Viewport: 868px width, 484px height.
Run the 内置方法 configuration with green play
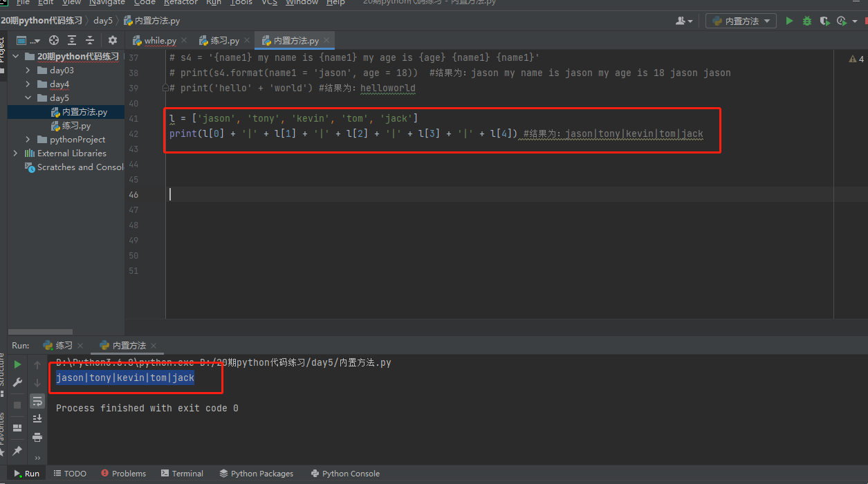point(789,21)
